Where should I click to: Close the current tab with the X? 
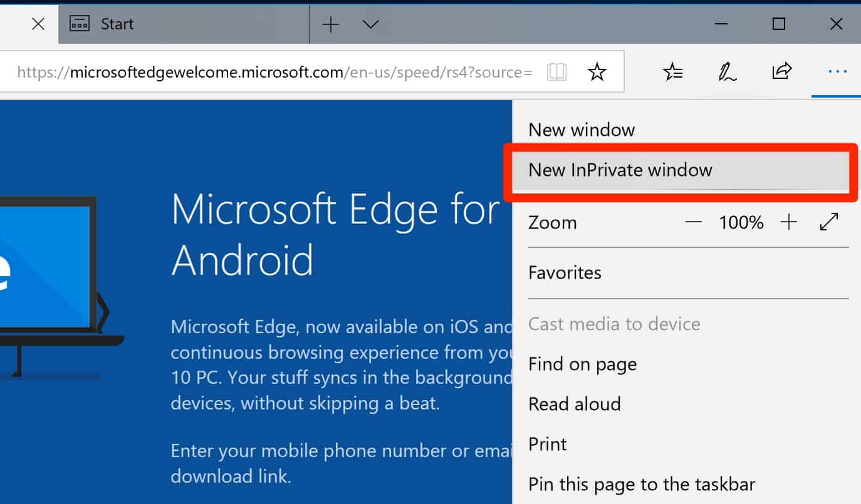click(38, 24)
